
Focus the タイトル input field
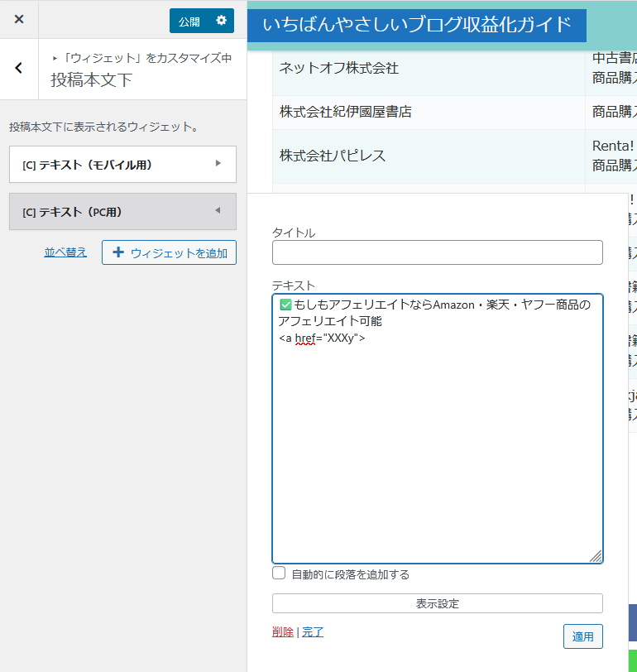click(x=437, y=252)
